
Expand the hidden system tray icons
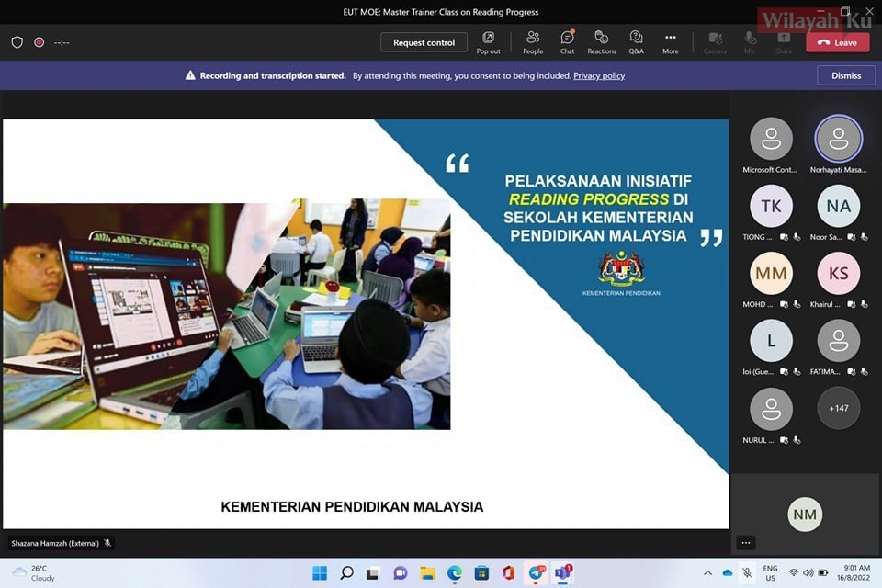(707, 572)
